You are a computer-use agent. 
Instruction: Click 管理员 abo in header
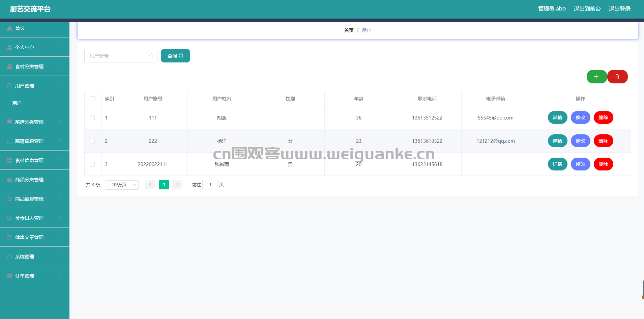point(552,9)
